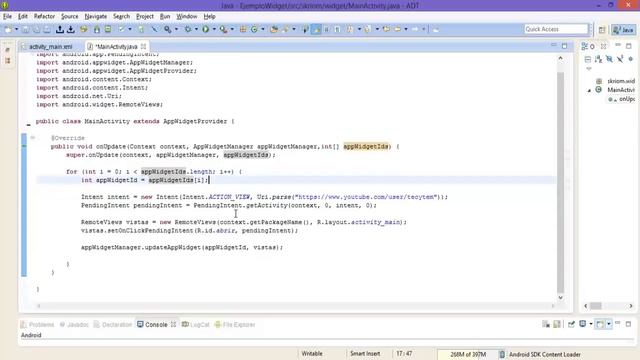Click the Run External Tools icon
The height and width of the screenshot is (360, 640).
[x=223, y=29]
